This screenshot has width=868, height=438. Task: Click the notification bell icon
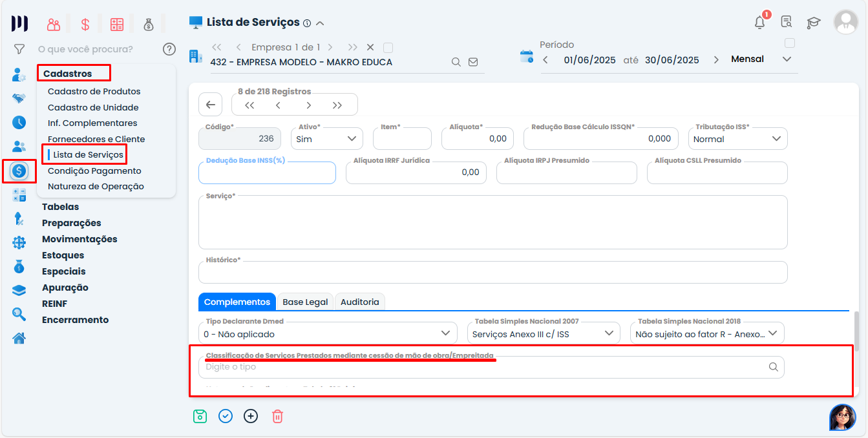759,22
